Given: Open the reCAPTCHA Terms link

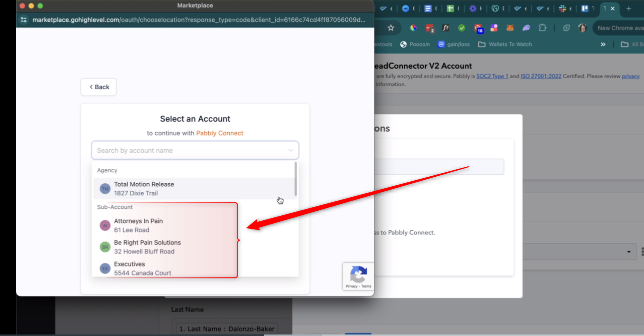Looking at the screenshot, I should 366,286.
